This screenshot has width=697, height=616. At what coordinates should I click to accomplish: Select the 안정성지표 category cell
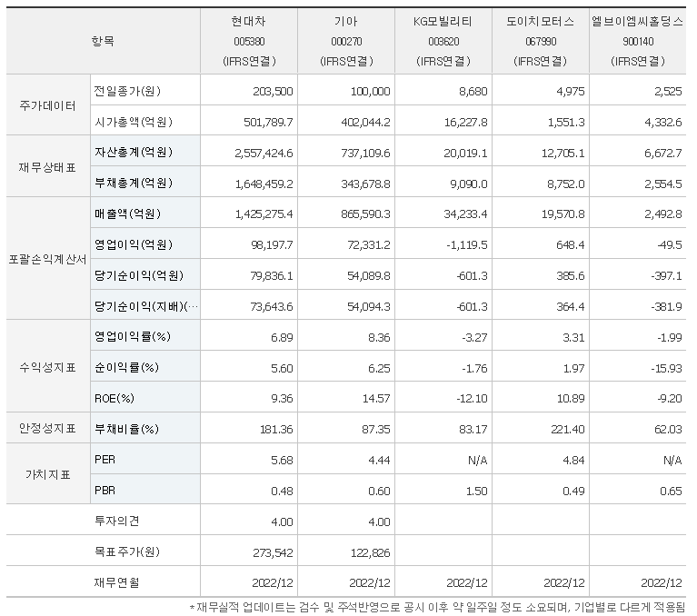pyautogui.click(x=48, y=429)
